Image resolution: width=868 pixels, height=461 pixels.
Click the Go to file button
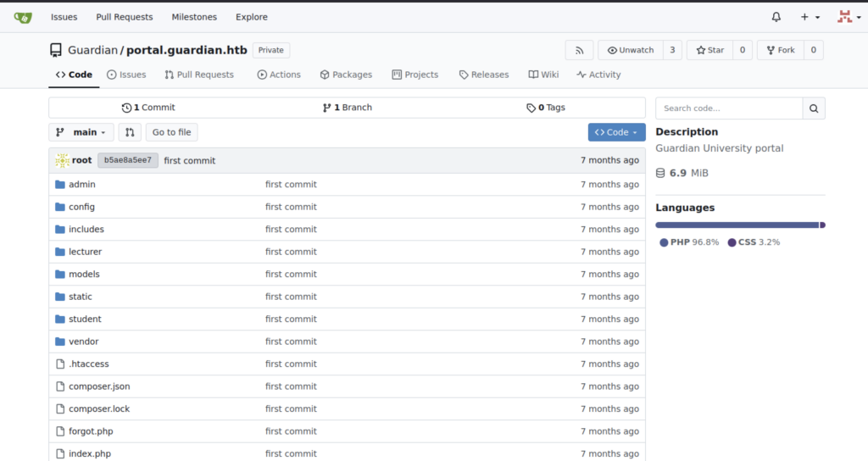(171, 132)
